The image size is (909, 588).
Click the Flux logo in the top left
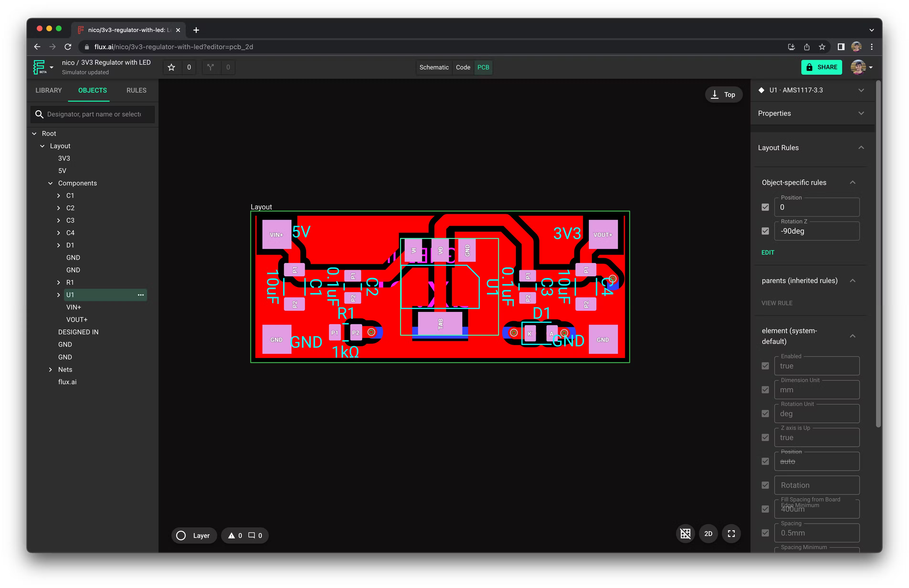click(x=39, y=67)
